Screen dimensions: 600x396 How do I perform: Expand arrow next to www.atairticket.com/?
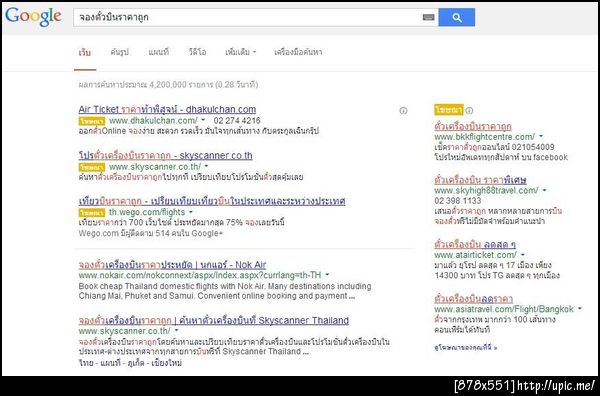(x=523, y=254)
